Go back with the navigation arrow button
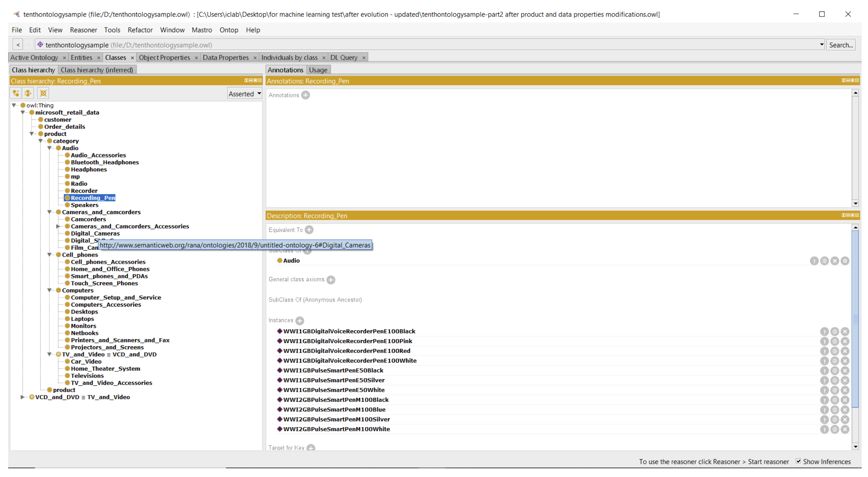868x477 pixels. pyautogui.click(x=18, y=45)
